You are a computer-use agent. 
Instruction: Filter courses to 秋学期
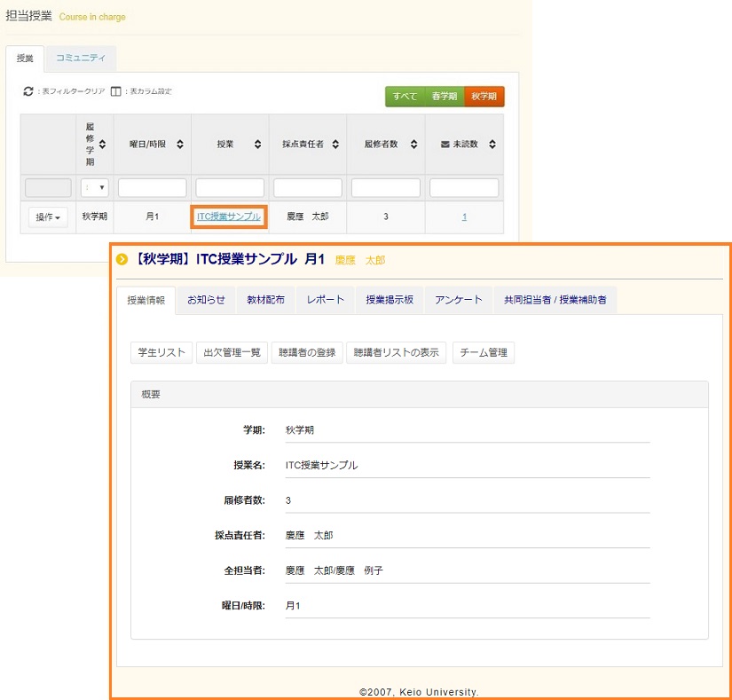(x=484, y=97)
